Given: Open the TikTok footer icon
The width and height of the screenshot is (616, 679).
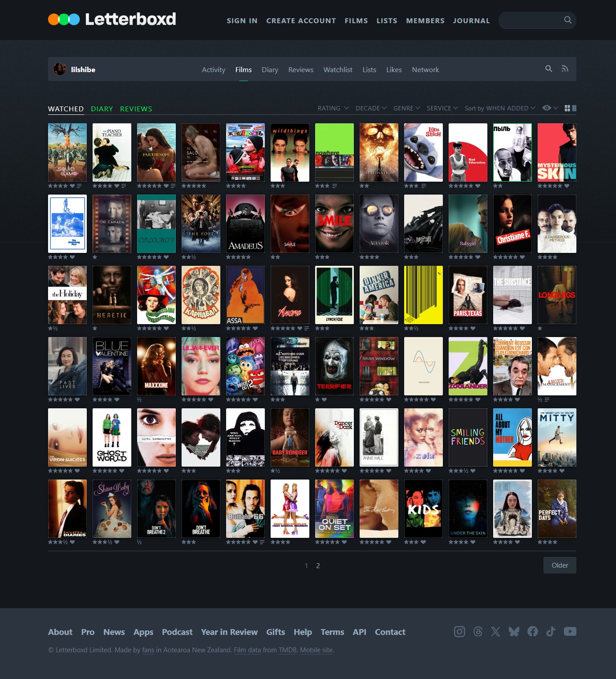Looking at the screenshot, I should (x=551, y=631).
